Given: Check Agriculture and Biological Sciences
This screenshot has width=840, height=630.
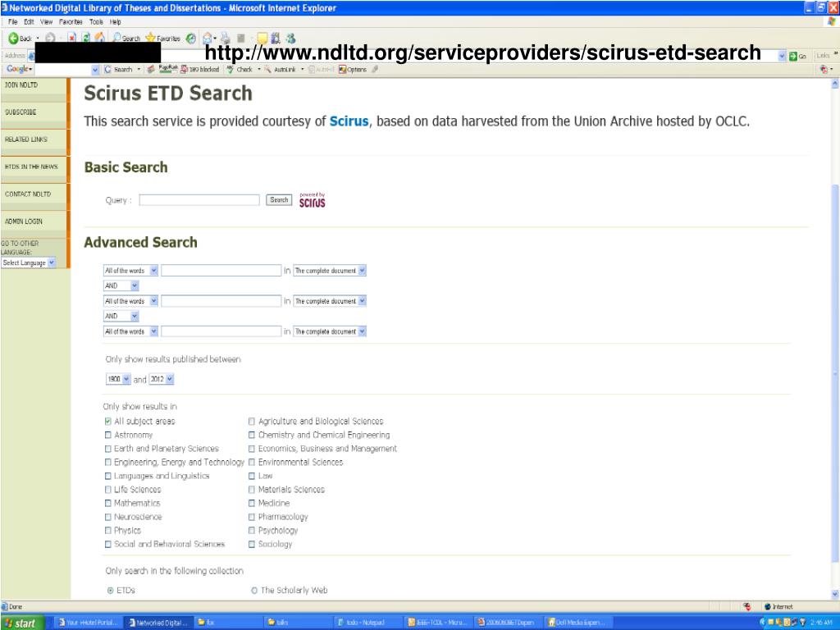Looking at the screenshot, I should click(x=252, y=422).
